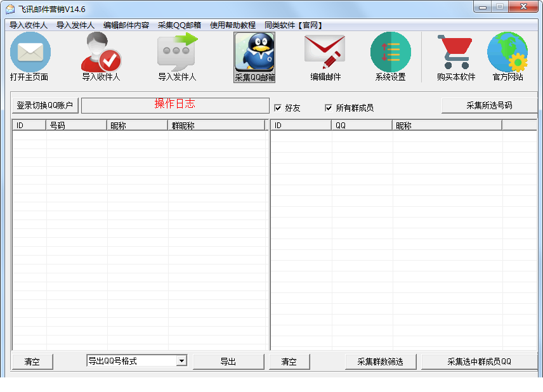This screenshot has height=392, width=543.
Task: Click the 号码 column header
Action: [x=76, y=126]
